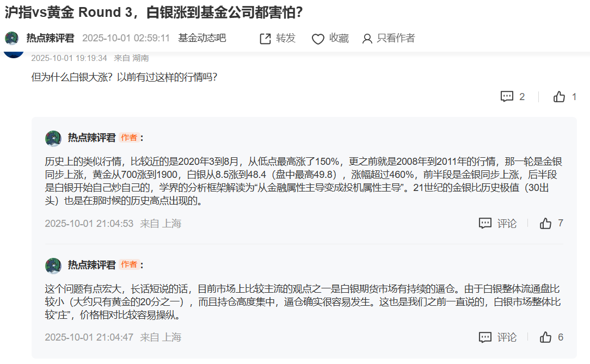The image size is (590, 364).
Task: Click the question text 但为什么白银大涨
Action: 124,77
